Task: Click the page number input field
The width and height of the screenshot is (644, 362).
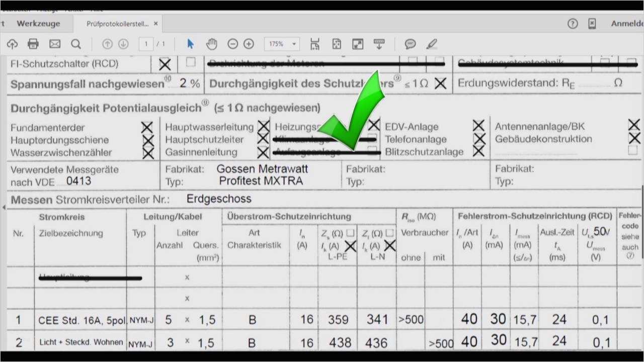Action: click(x=146, y=44)
